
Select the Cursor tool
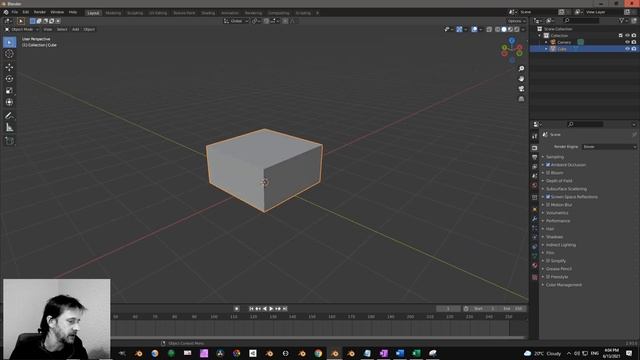click(9, 54)
